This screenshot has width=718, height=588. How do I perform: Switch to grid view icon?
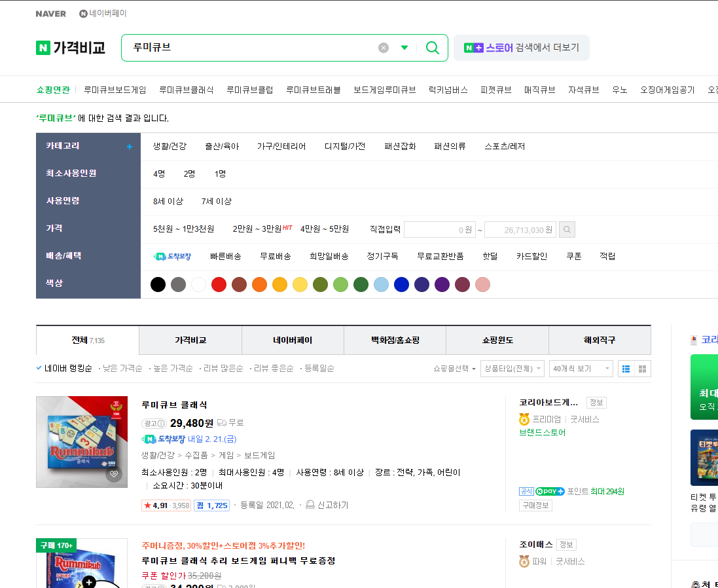point(643,369)
